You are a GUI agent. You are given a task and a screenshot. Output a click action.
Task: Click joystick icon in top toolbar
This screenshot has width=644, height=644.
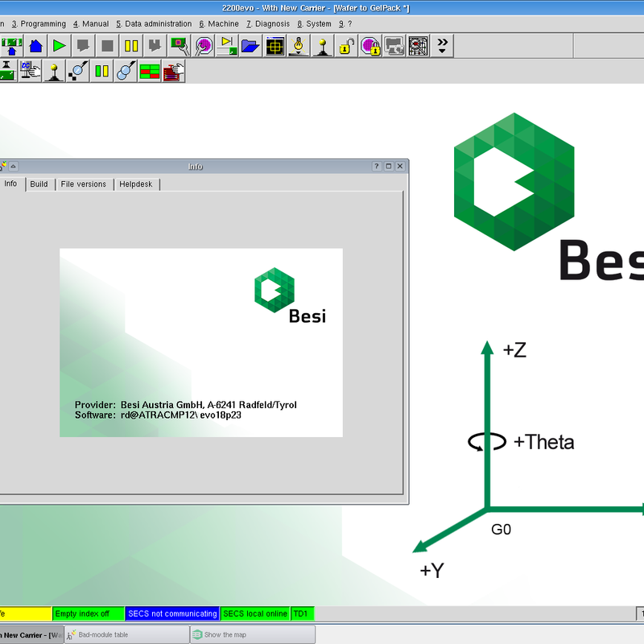(x=323, y=46)
